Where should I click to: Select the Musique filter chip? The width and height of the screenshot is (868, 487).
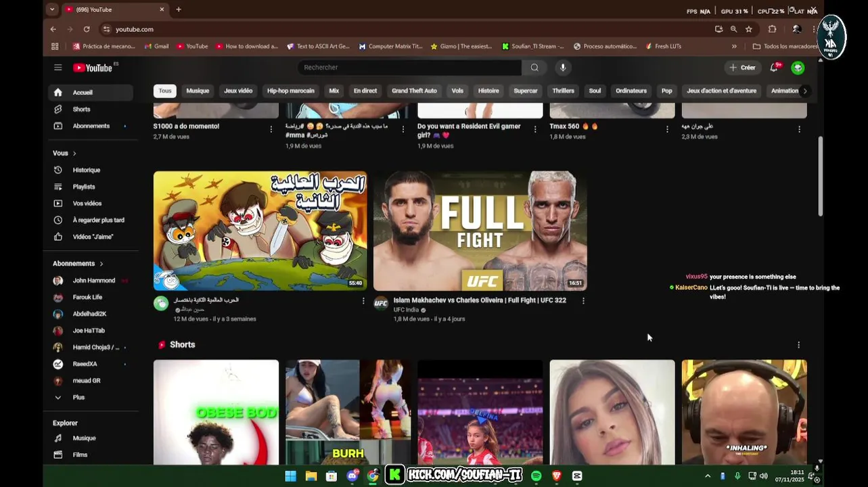tap(198, 91)
